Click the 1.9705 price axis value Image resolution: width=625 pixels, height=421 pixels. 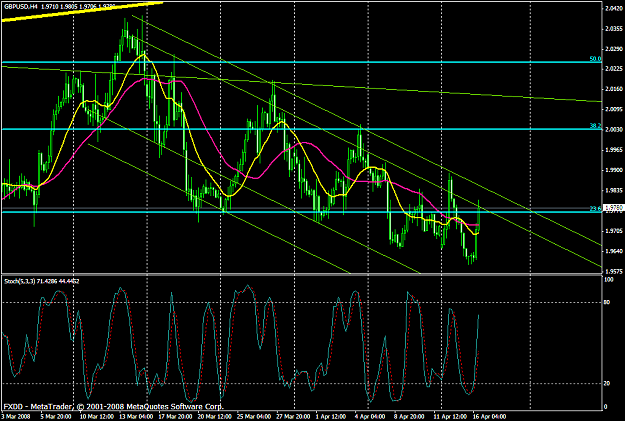click(x=613, y=231)
